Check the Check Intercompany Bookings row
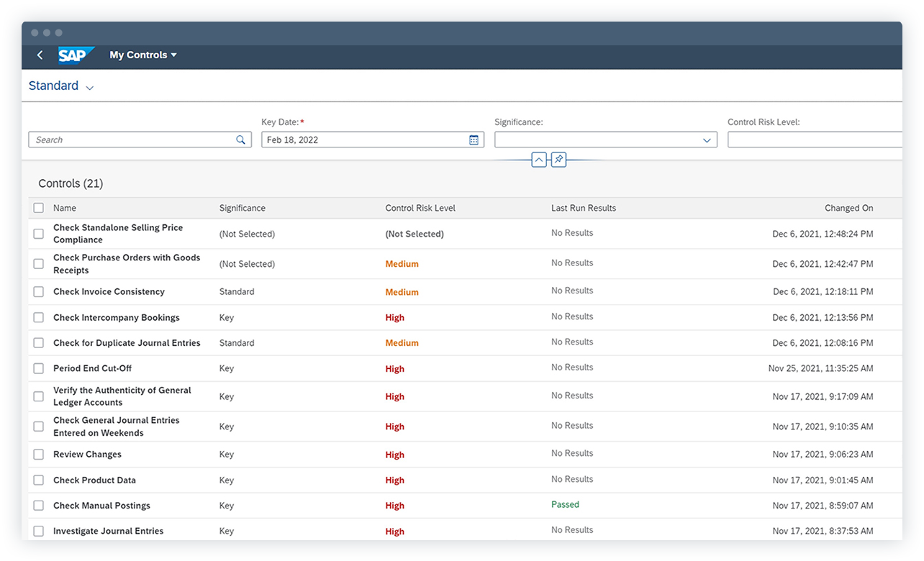Screen dimensions: 924x561 pos(38,317)
